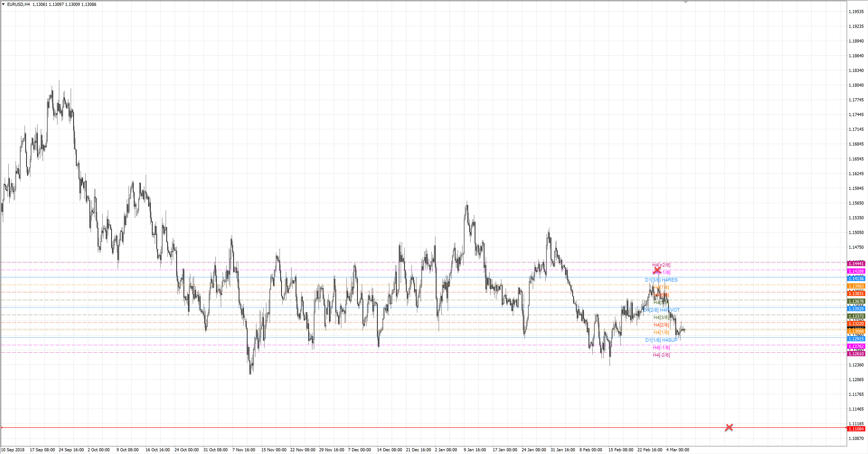The height and width of the screenshot is (454, 868).
Task: Click the 7 Nov 16:00 date on time axis
Action: coord(244,450)
